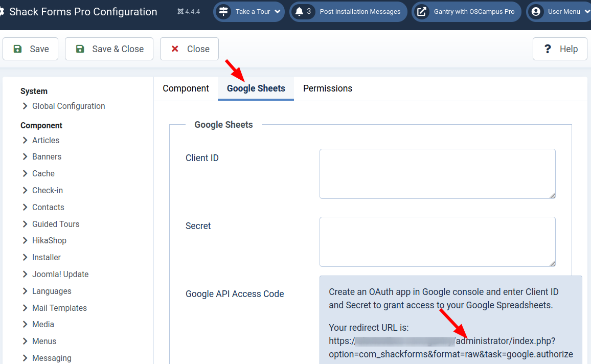Screen dimensions: 591x364
Task: Open Menus configuration
Action: coord(44,342)
